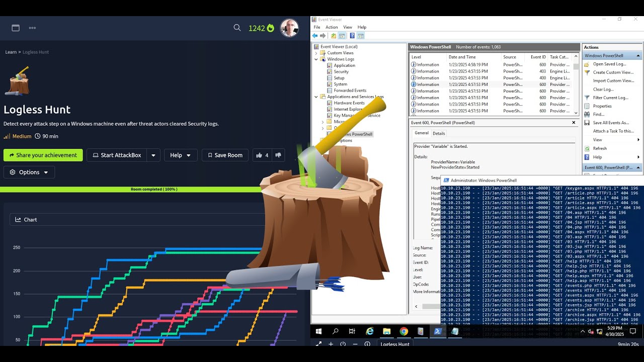This screenshot has width=644, height=362.
Task: Click the PowerShell icon in the taskbar
Action: pyautogui.click(x=438, y=331)
